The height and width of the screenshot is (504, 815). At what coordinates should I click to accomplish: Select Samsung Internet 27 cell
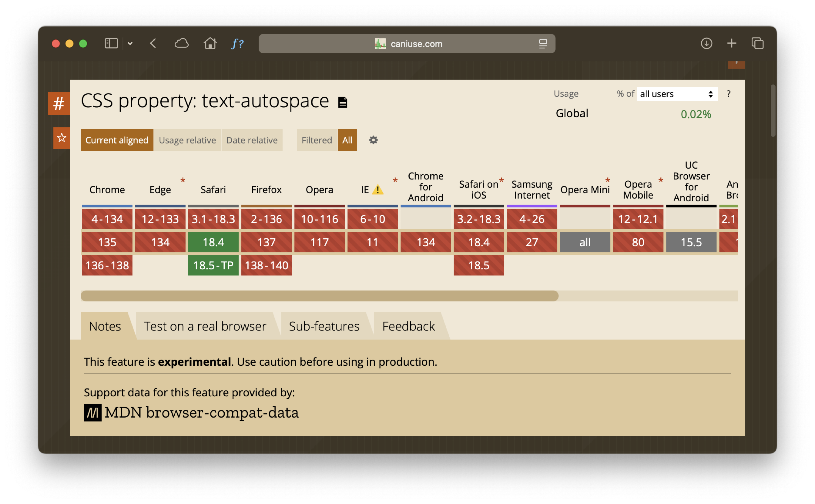click(532, 242)
